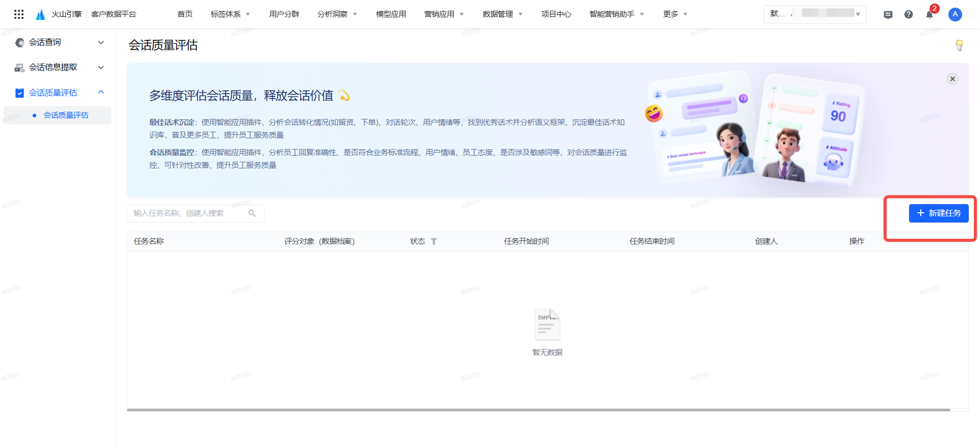Open the 标签体系 dropdown menu
980x448 pixels.
pos(230,14)
